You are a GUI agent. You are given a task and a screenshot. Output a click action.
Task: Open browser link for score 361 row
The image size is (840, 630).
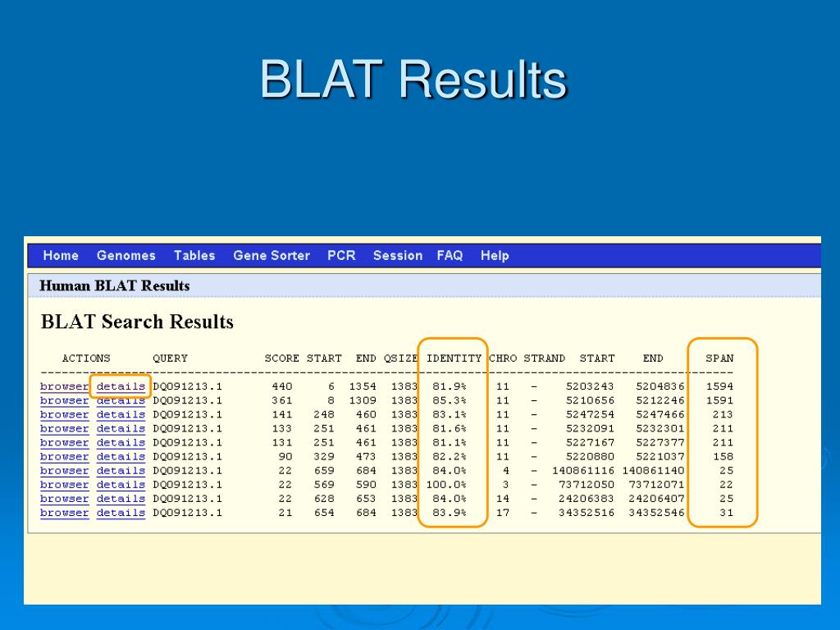[64, 400]
